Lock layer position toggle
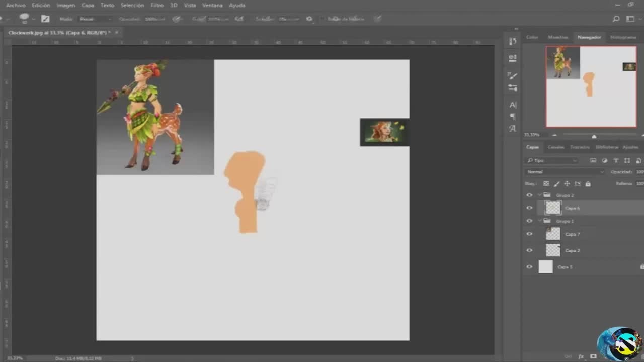The width and height of the screenshot is (644, 362). [x=567, y=184]
